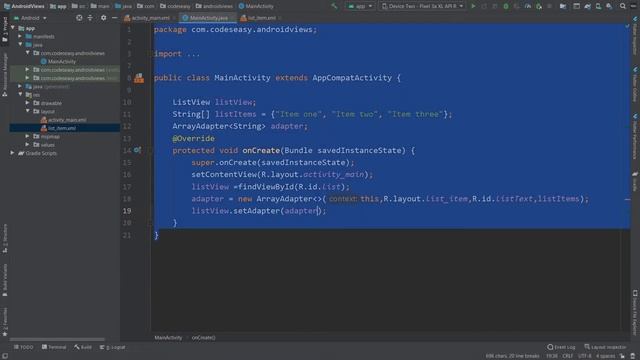This screenshot has height=360, width=640.
Task: Toggle the Build Variants side tool window
Action: click(x=5, y=280)
